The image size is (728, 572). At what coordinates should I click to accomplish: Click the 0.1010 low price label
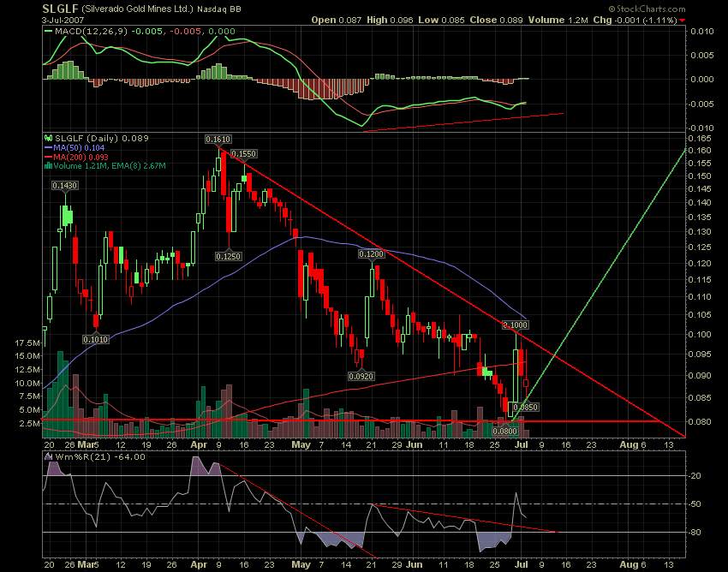tap(96, 339)
